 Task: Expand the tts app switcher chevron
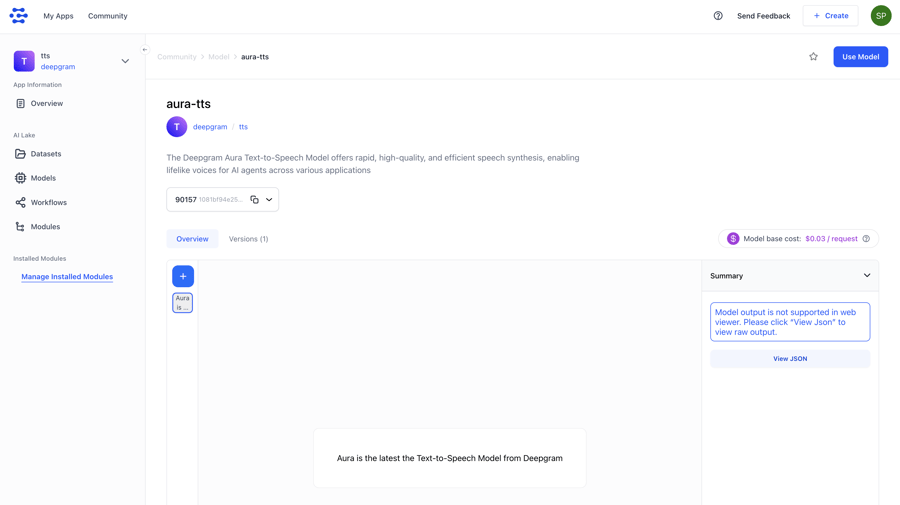(125, 61)
